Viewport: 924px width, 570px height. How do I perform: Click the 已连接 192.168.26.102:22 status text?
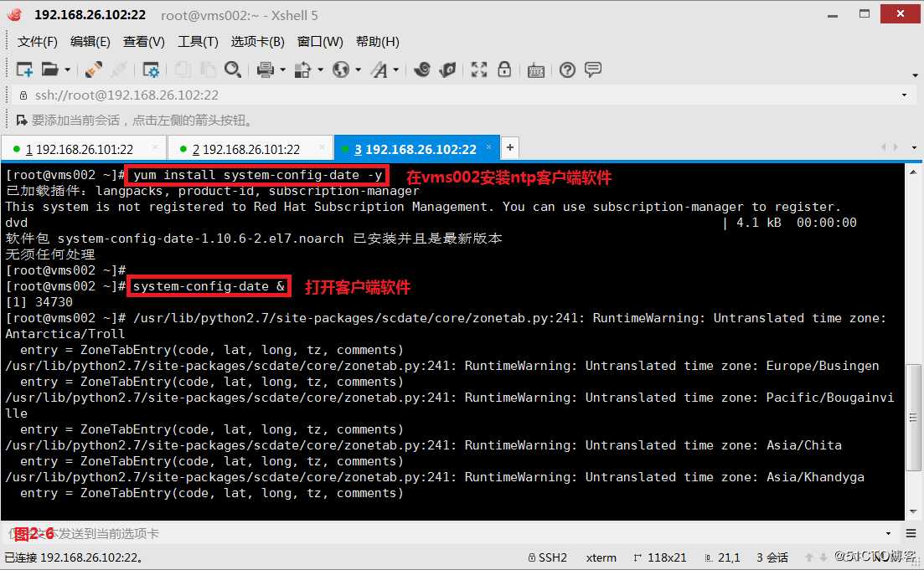click(74, 557)
